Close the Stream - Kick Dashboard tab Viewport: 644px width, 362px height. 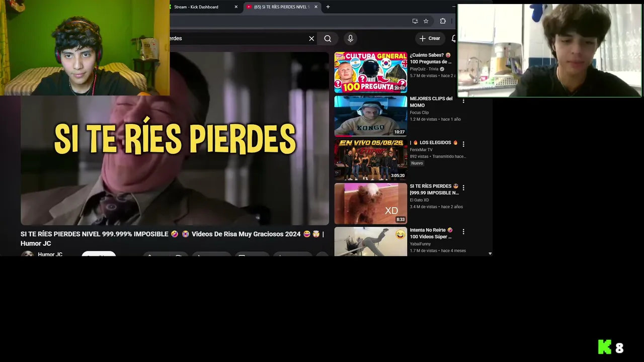[236, 7]
